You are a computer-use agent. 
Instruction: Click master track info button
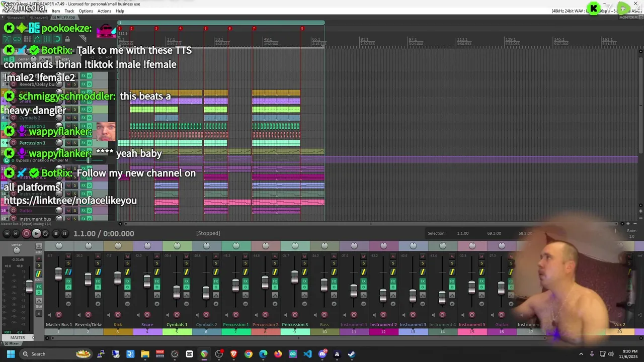pyautogui.click(x=39, y=313)
